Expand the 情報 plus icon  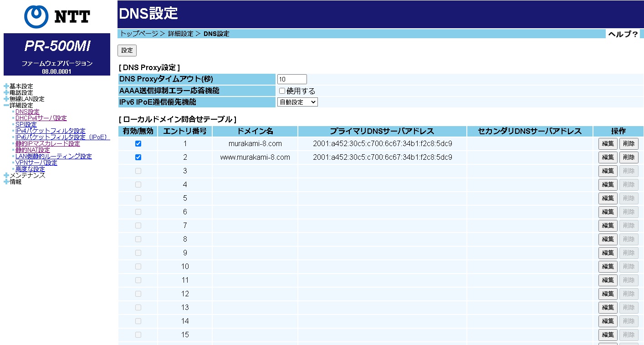coord(6,182)
